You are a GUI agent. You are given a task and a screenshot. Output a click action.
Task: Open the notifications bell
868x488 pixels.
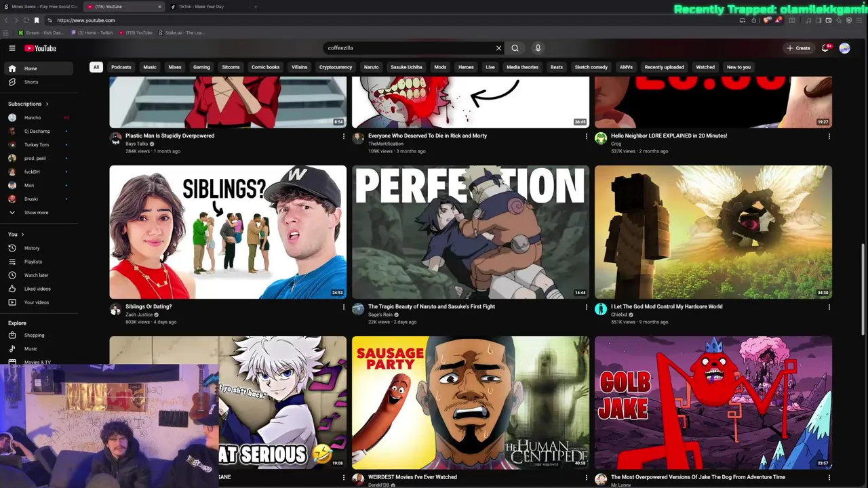click(x=825, y=48)
